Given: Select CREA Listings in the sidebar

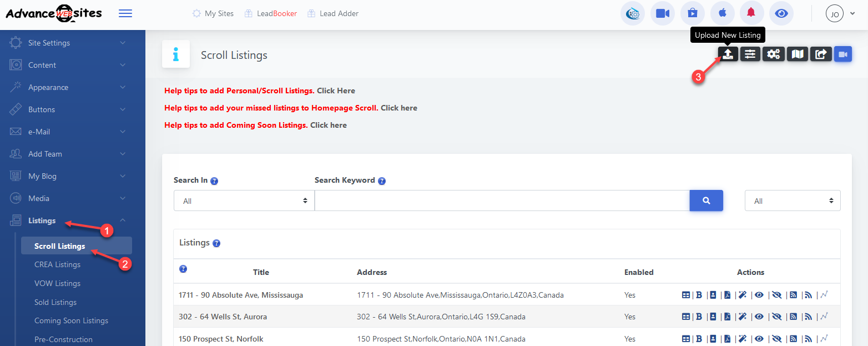Looking at the screenshot, I should (x=57, y=264).
